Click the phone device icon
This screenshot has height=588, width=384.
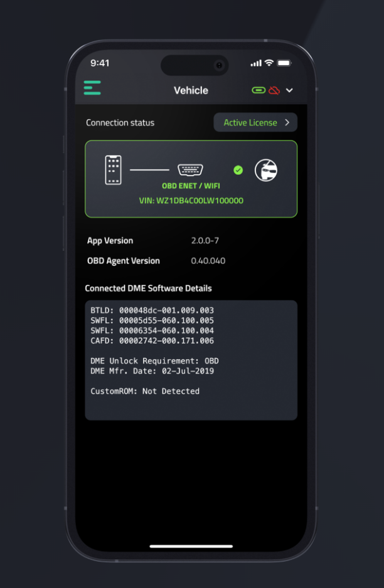pyautogui.click(x=113, y=170)
